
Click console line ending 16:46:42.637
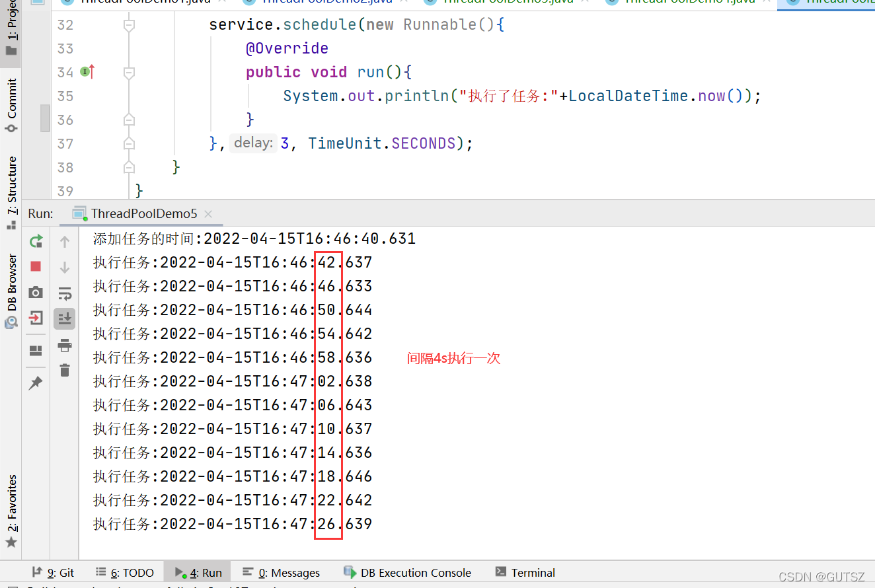pos(233,262)
